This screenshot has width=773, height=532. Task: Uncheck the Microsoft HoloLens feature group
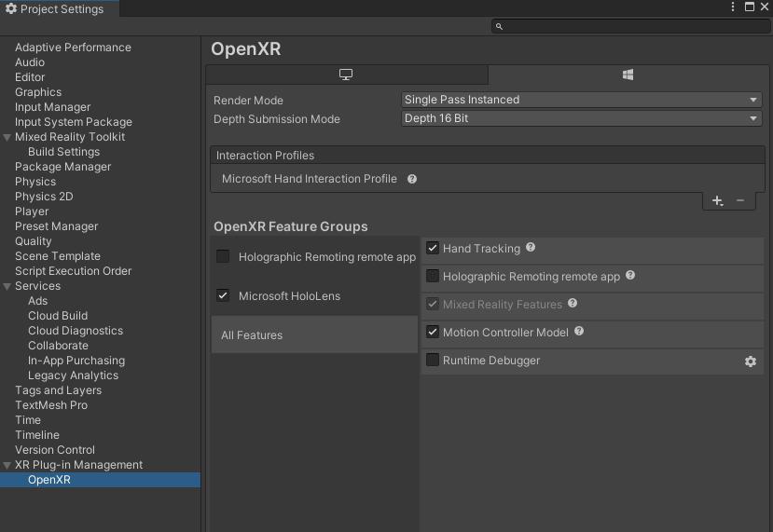[223, 295]
